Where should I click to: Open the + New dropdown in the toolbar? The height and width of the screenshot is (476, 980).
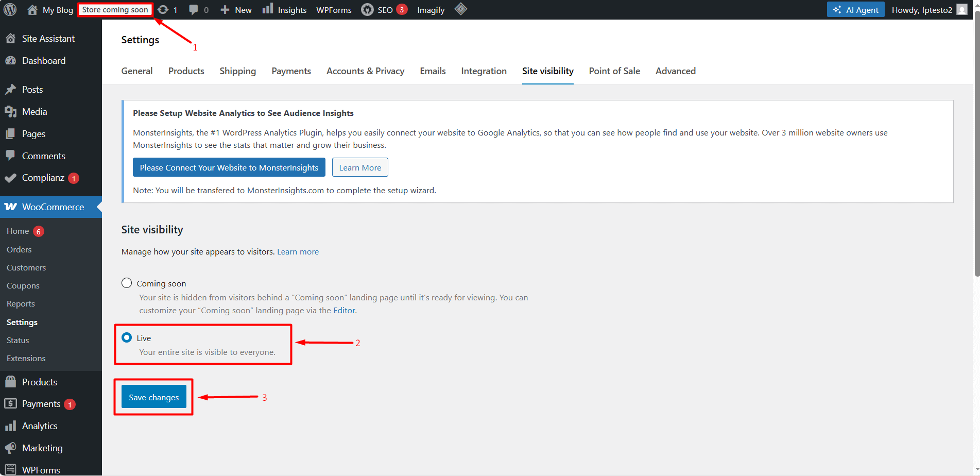click(x=235, y=9)
